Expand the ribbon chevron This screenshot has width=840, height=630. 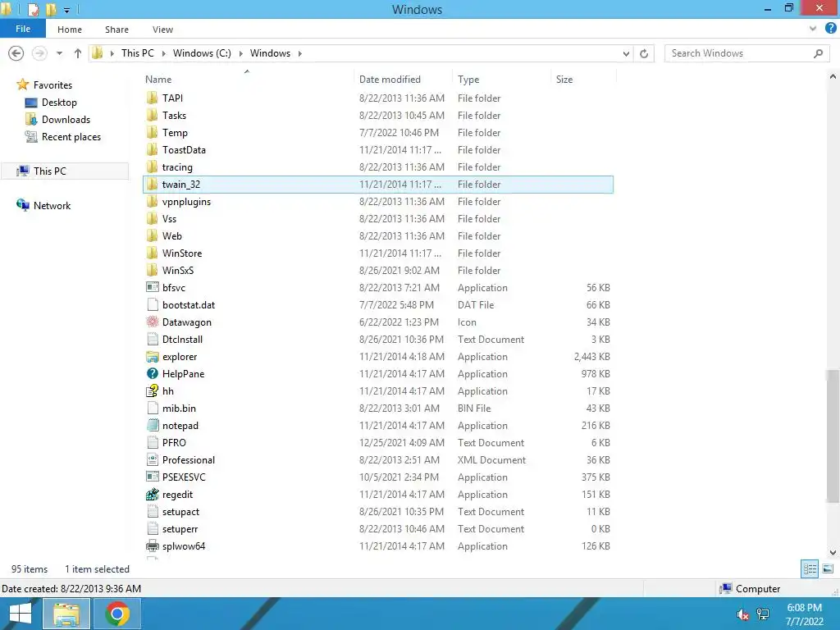pos(813,29)
